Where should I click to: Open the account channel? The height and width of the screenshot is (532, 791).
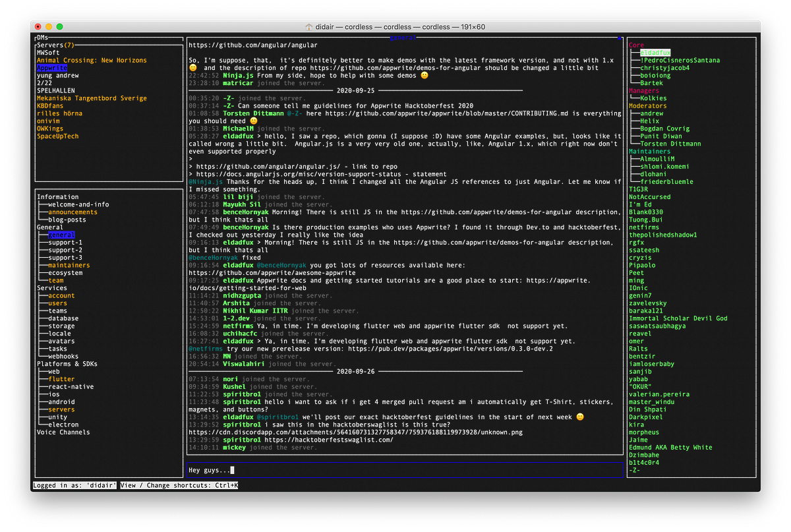[61, 295]
